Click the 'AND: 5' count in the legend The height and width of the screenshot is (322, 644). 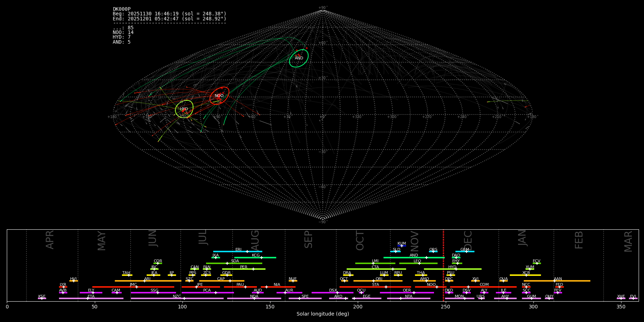(122, 42)
